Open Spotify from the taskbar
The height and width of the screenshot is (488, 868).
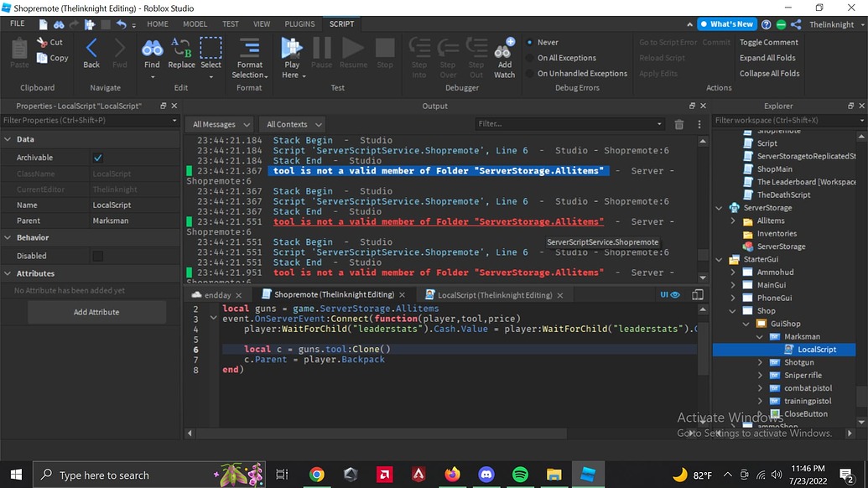[520, 475]
